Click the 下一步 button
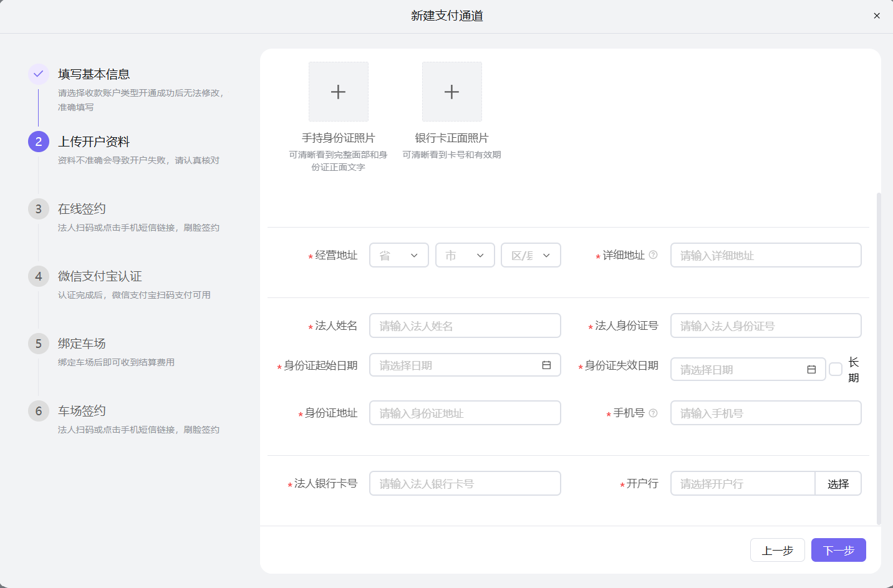The height and width of the screenshot is (588, 893). [838, 550]
